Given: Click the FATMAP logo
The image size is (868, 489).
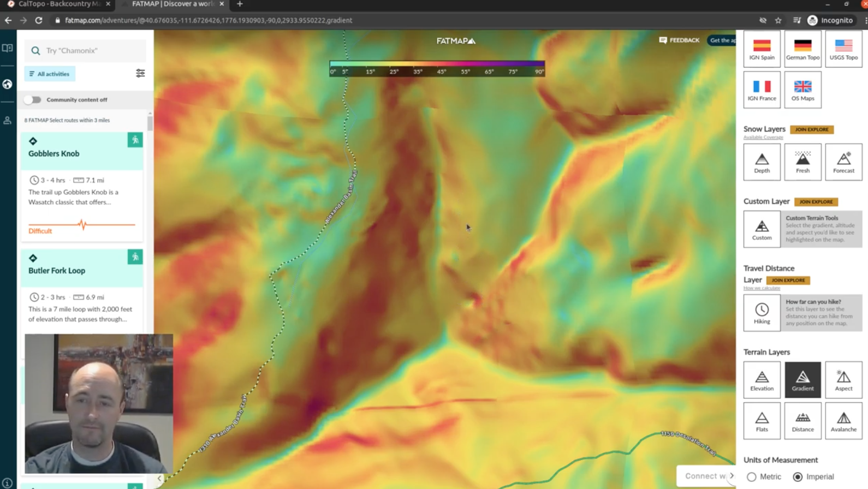Looking at the screenshot, I should coord(456,40).
